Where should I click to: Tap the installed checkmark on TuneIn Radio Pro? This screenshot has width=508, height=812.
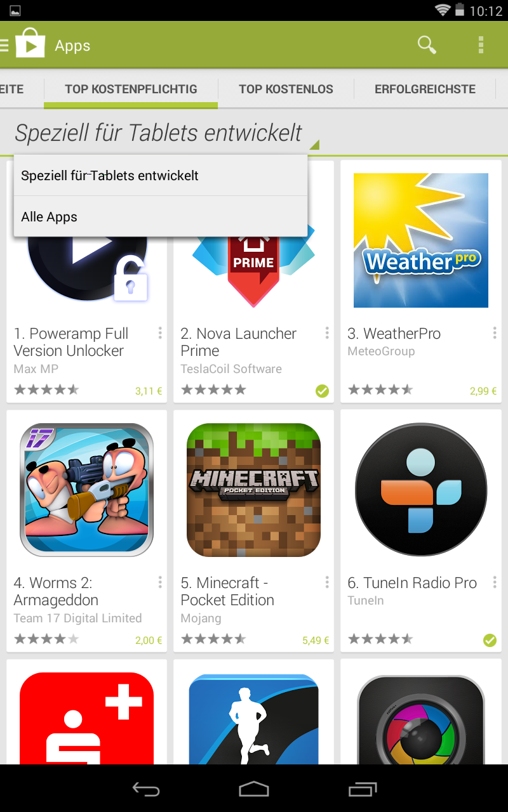[x=490, y=640]
